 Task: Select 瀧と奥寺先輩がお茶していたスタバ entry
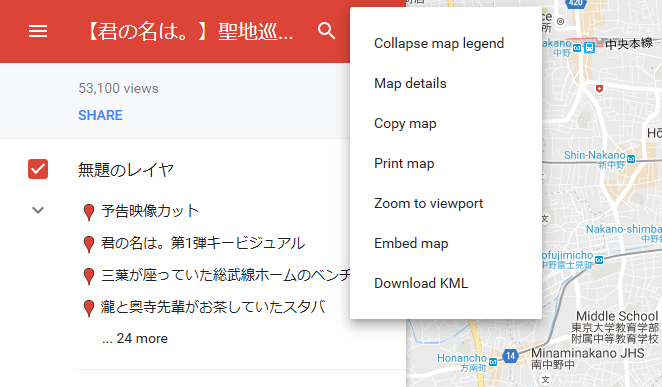213,307
